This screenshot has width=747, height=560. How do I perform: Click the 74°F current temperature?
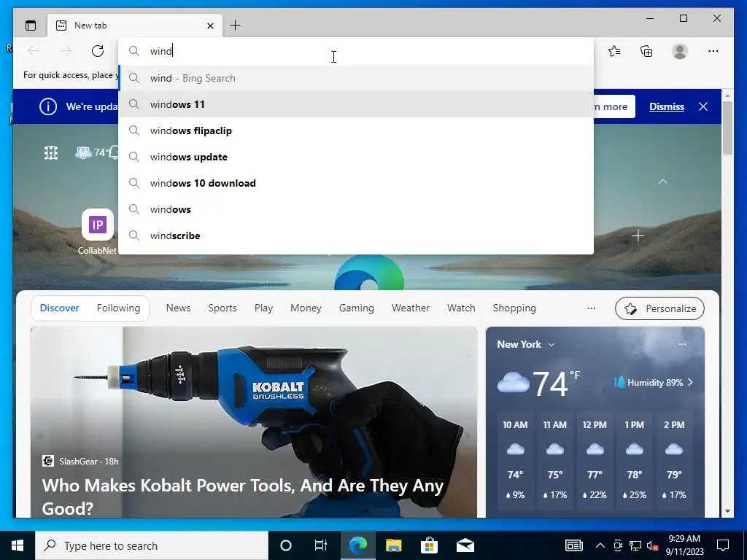(x=556, y=384)
